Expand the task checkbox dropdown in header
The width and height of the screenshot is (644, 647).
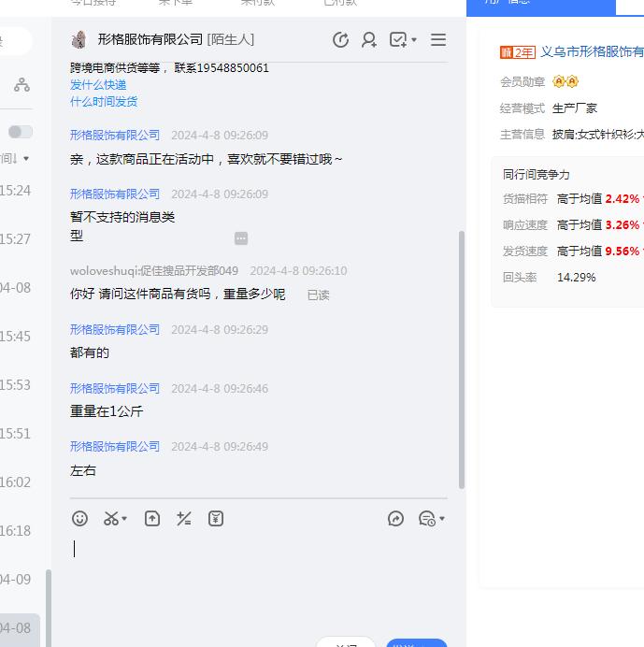[x=413, y=40]
